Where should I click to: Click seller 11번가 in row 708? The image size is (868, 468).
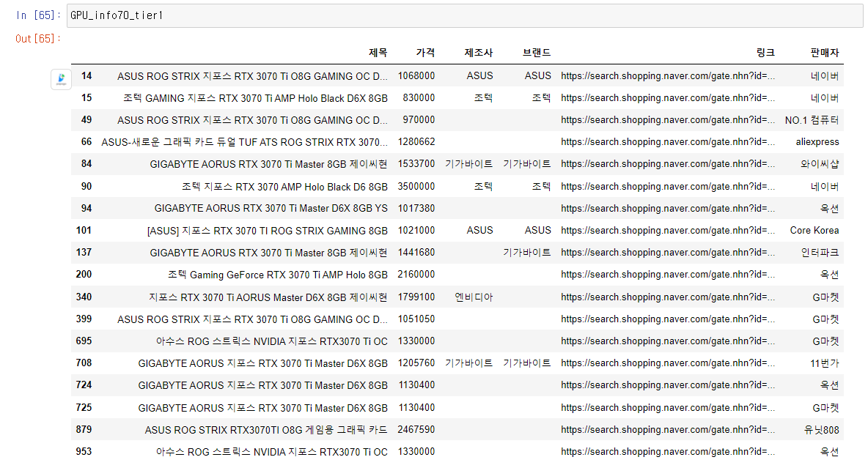click(825, 363)
